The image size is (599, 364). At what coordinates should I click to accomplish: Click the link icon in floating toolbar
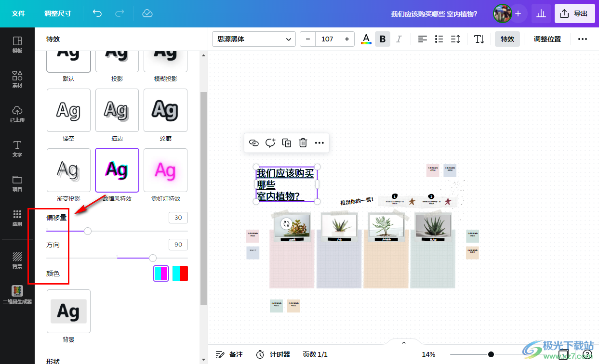pyautogui.click(x=254, y=143)
